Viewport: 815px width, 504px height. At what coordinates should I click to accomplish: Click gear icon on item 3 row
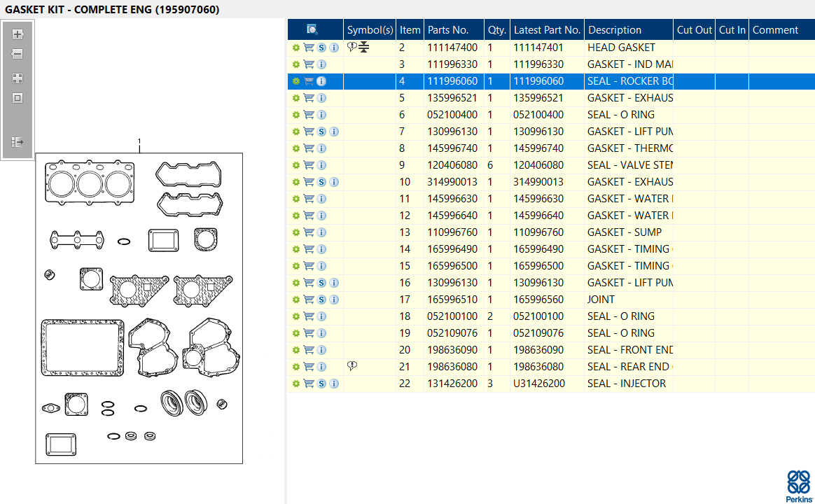coord(295,64)
